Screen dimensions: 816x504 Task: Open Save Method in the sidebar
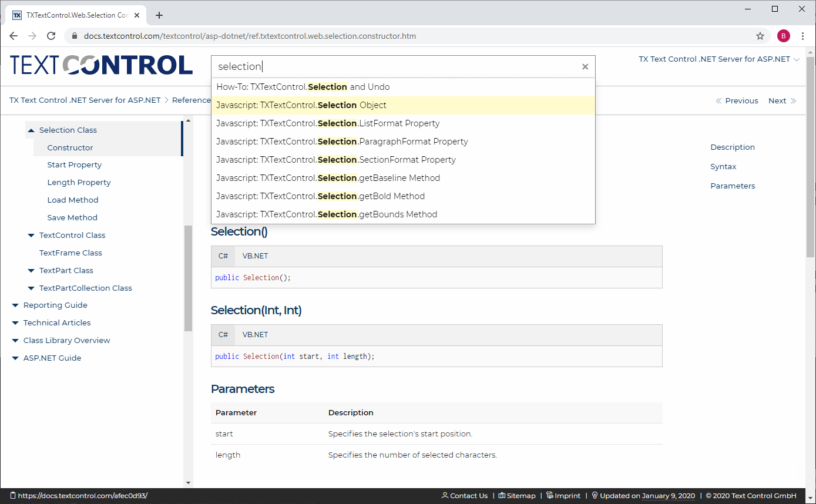tap(72, 218)
